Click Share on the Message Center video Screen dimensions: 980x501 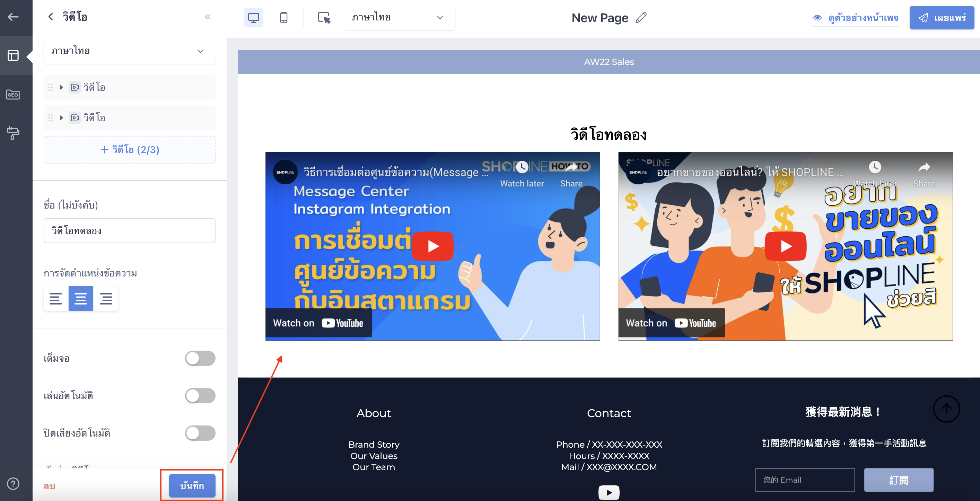(x=571, y=174)
